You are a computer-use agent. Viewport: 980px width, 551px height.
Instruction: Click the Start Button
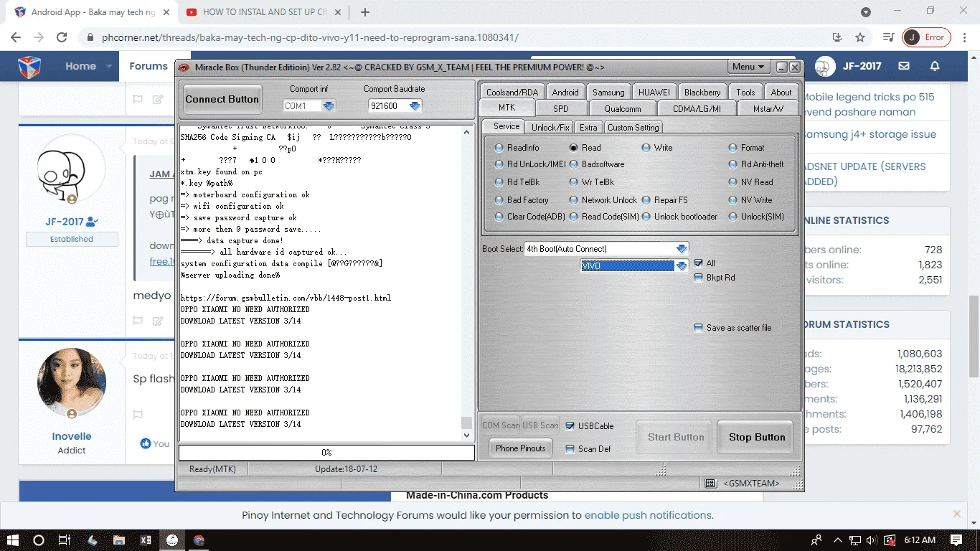point(676,437)
